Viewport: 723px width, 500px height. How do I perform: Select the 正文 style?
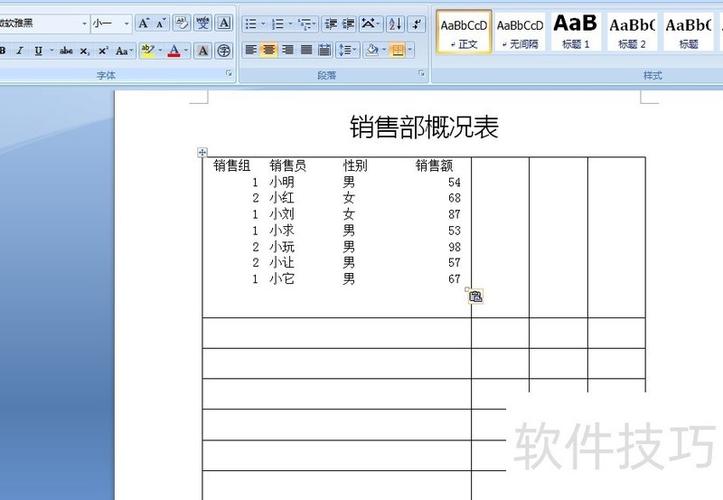[x=464, y=32]
